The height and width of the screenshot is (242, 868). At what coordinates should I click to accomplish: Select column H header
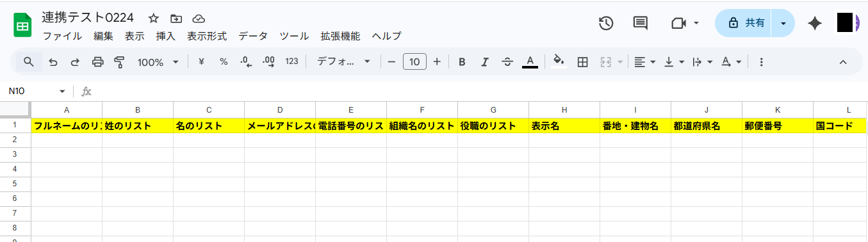564,109
